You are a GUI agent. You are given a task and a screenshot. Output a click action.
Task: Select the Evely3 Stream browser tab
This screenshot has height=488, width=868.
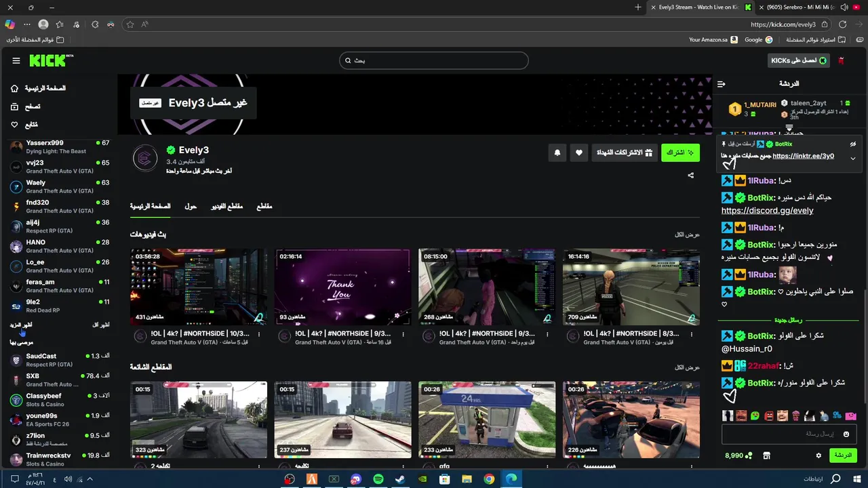tap(700, 7)
